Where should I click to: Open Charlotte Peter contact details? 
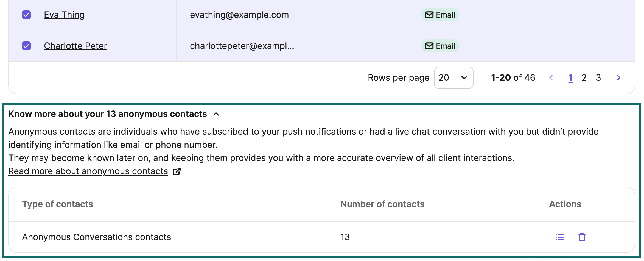click(x=75, y=46)
